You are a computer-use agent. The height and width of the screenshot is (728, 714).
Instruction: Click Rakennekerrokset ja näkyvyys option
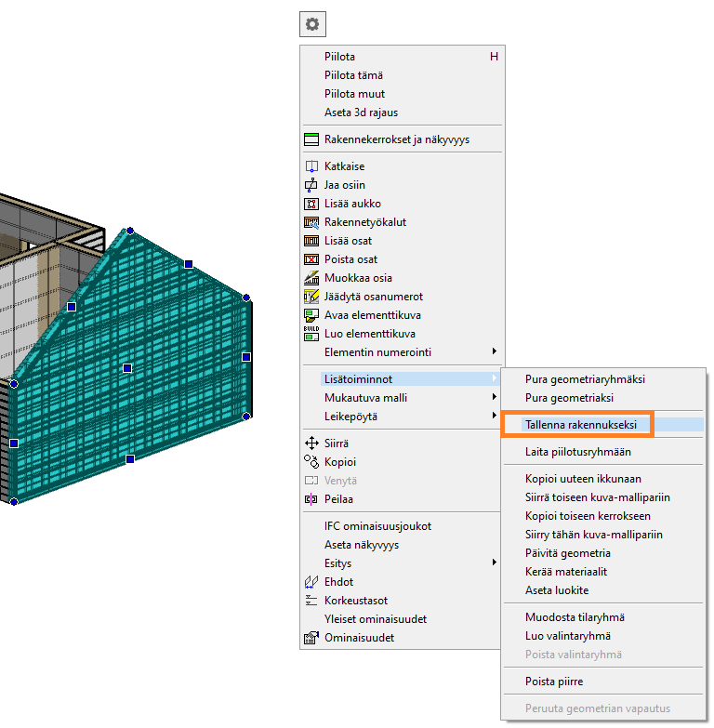[397, 139]
